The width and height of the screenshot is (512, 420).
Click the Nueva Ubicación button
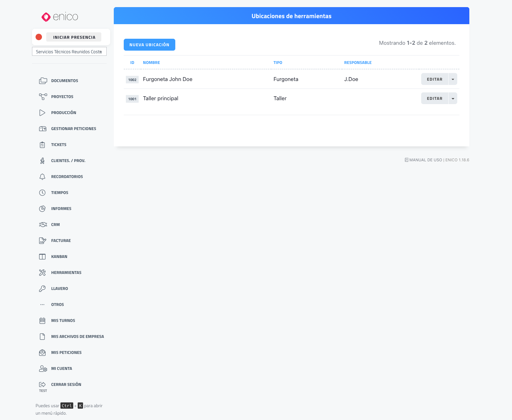click(149, 45)
